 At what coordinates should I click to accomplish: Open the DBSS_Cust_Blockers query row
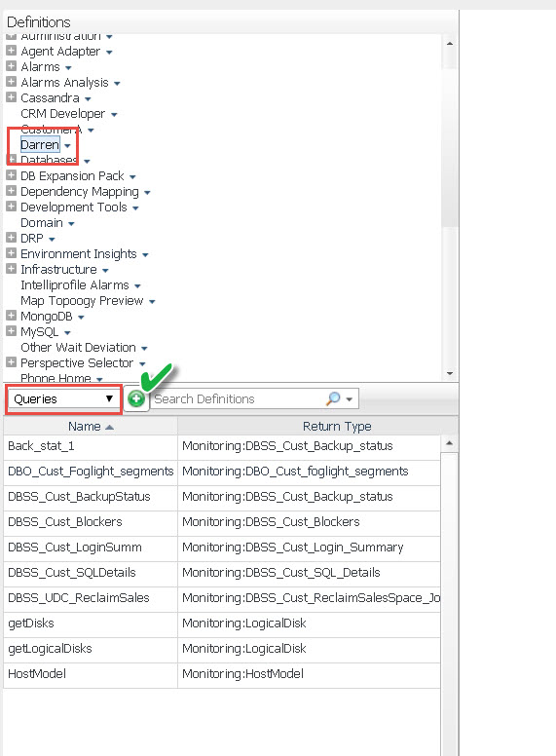tap(222, 522)
